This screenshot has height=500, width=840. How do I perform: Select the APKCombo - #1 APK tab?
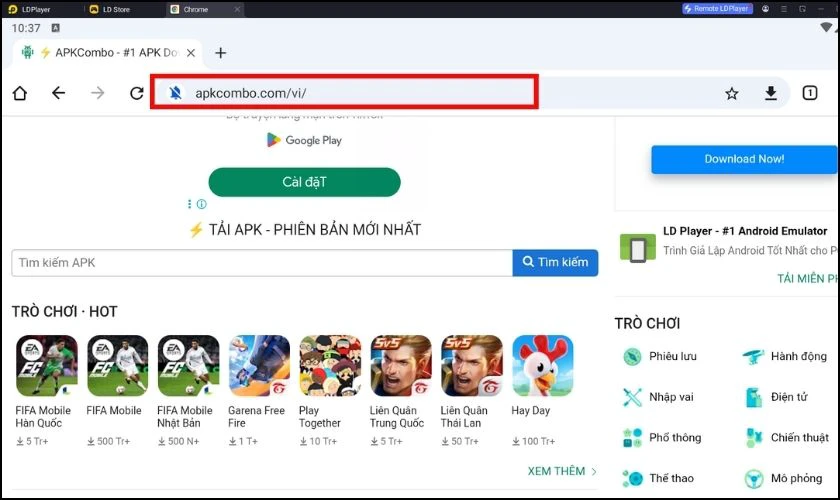coord(107,53)
